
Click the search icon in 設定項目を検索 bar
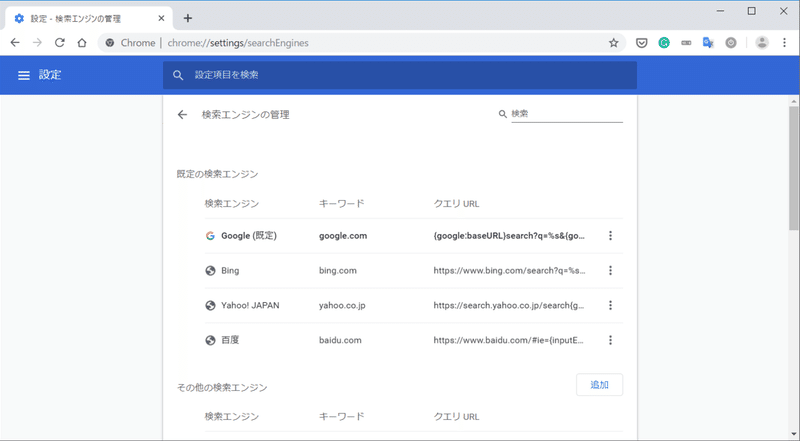pyautogui.click(x=178, y=76)
